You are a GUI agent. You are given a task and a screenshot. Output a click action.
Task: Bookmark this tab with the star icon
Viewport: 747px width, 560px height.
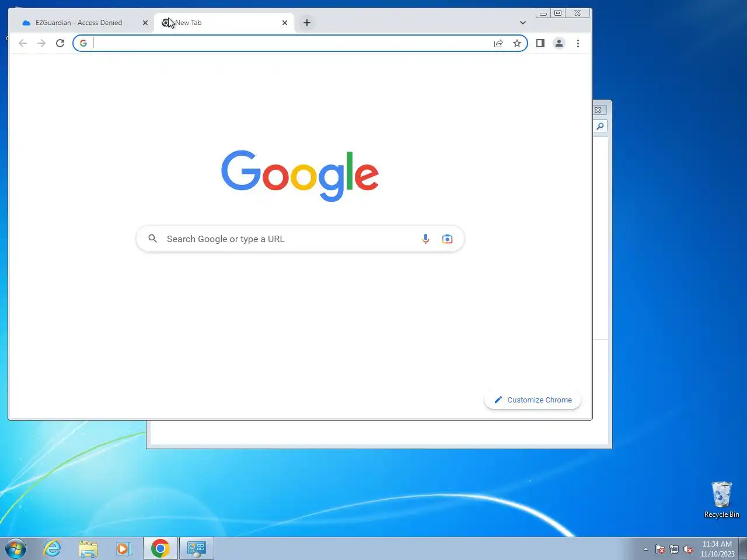[x=517, y=43]
